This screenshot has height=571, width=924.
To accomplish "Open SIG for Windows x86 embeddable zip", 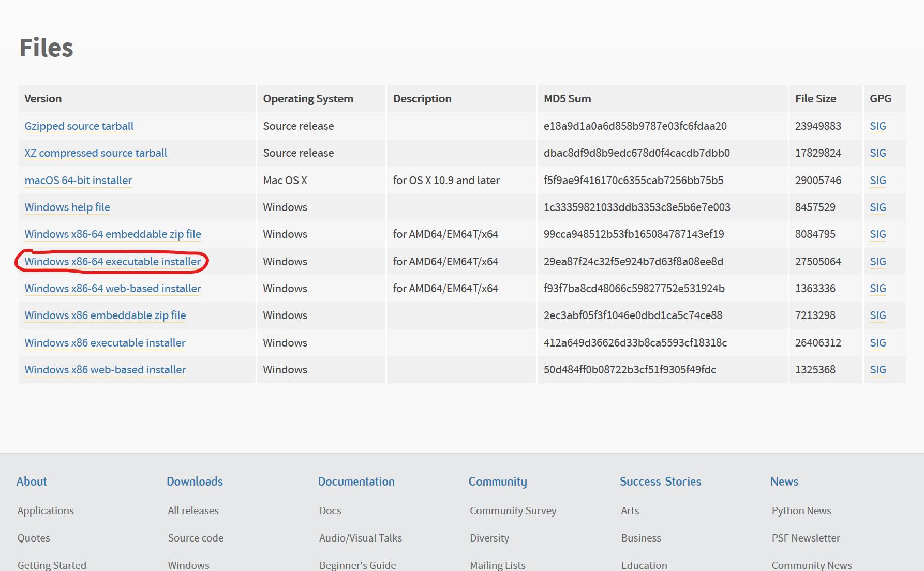I will pos(878,315).
